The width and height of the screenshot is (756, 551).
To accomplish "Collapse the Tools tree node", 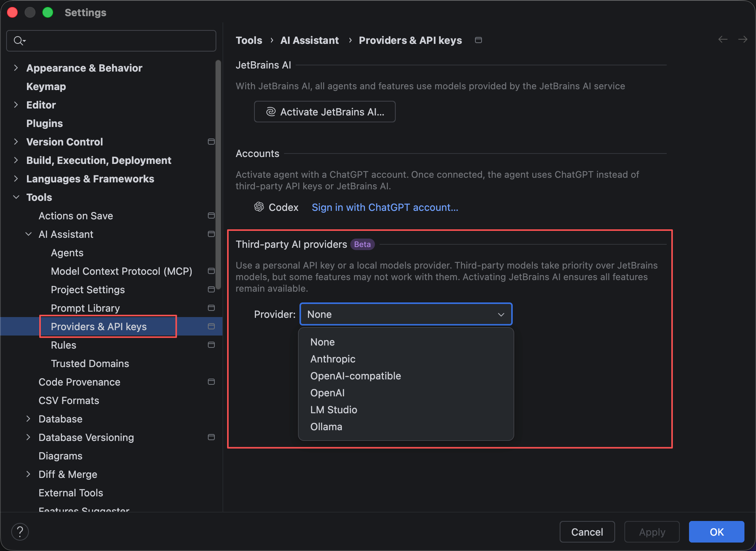I will (16, 197).
